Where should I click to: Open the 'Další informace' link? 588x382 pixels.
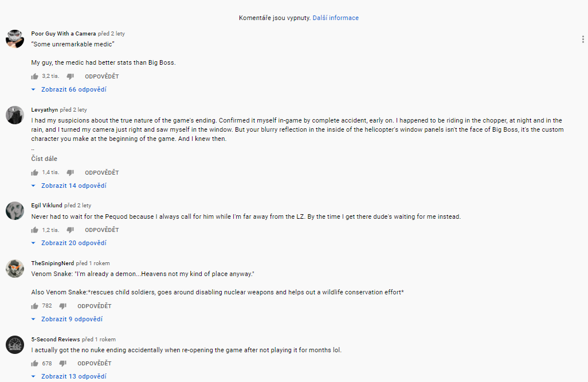[335, 18]
